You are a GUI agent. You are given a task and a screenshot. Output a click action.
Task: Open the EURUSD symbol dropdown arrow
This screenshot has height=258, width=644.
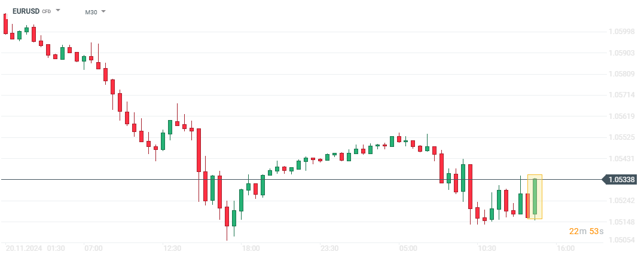tap(58, 11)
